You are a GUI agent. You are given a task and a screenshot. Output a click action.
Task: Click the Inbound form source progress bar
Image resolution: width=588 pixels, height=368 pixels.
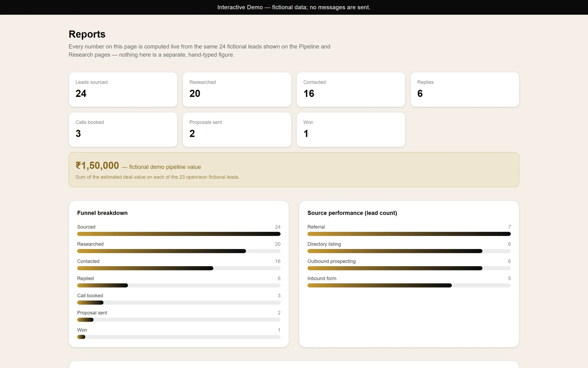(409, 286)
